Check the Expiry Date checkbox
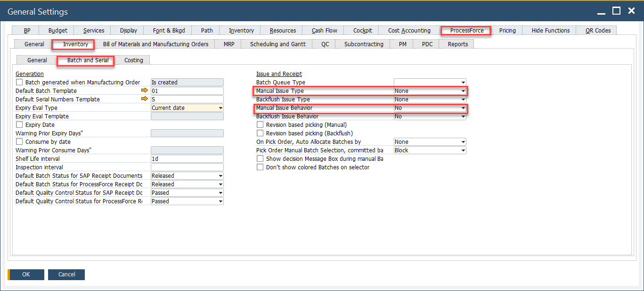This screenshot has height=291, width=644. coord(19,125)
